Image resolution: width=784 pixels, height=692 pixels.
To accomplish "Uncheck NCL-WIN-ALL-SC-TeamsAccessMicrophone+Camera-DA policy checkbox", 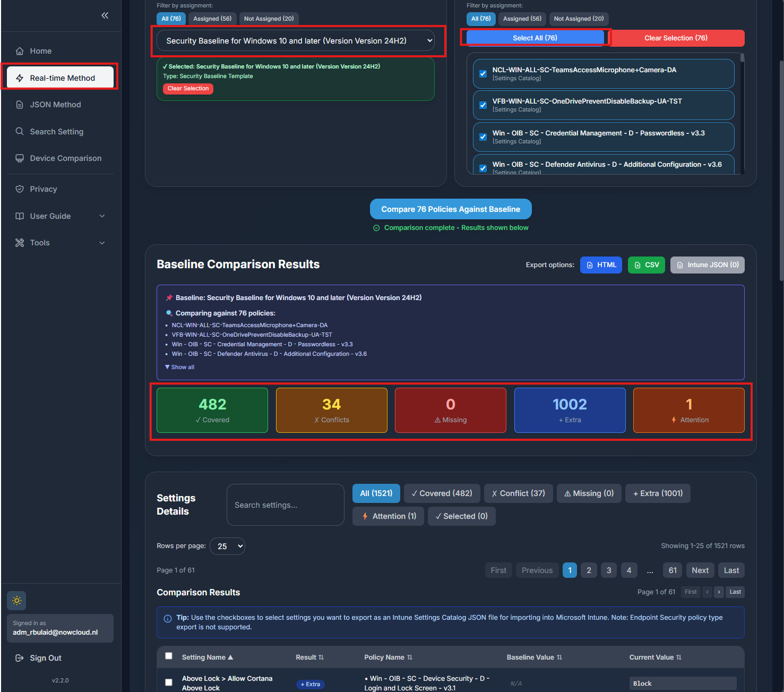I will pyautogui.click(x=483, y=74).
